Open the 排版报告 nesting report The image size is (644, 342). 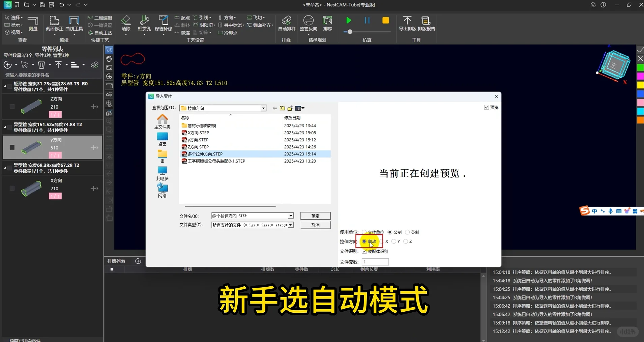click(426, 24)
